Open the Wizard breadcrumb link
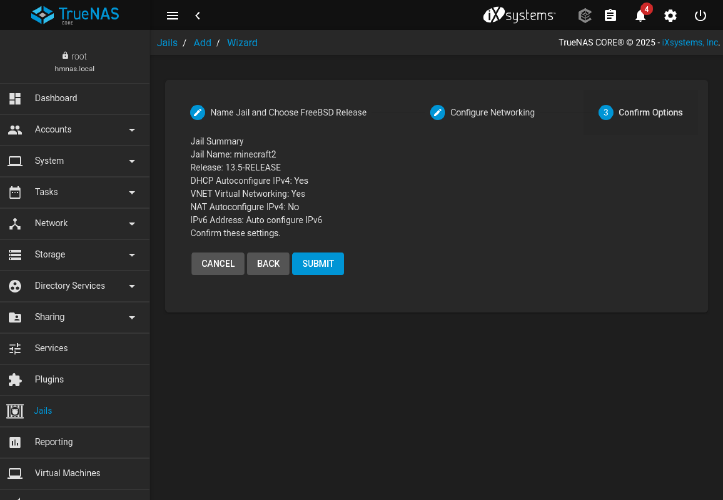The image size is (723, 500). click(242, 43)
